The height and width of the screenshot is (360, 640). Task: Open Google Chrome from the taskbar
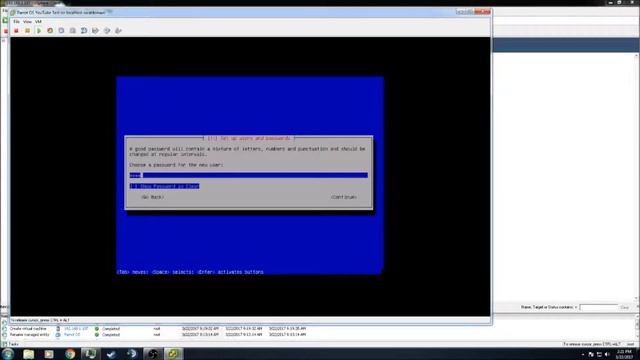[x=70, y=354]
